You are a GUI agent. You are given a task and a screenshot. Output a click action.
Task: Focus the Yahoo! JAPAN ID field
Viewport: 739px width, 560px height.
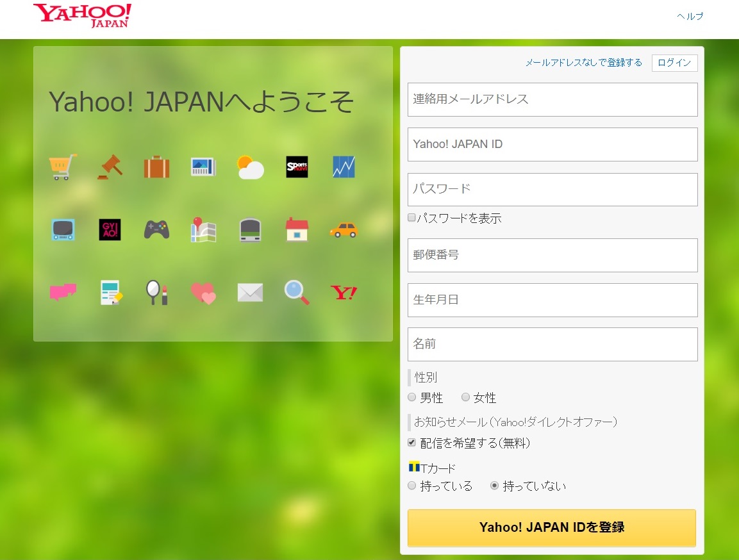pos(552,144)
